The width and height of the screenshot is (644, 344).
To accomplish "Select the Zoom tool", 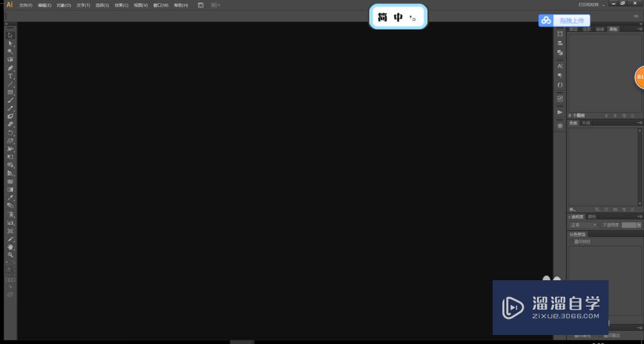I will tap(11, 255).
